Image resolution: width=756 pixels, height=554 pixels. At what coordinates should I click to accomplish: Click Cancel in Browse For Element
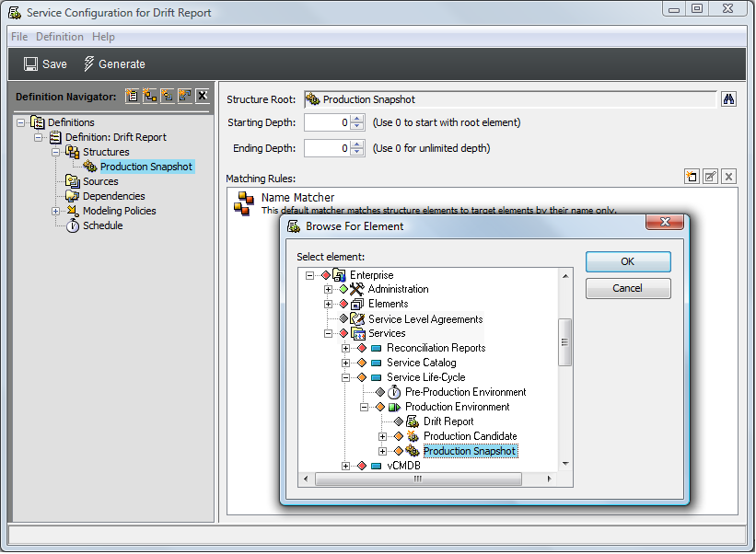[628, 288]
